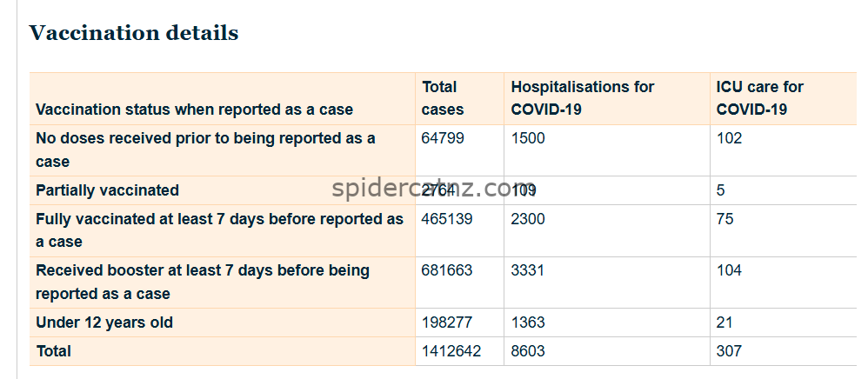Screen dimensions: 868x379
Task: Click the Vaccination details heading
Action: click(x=133, y=33)
